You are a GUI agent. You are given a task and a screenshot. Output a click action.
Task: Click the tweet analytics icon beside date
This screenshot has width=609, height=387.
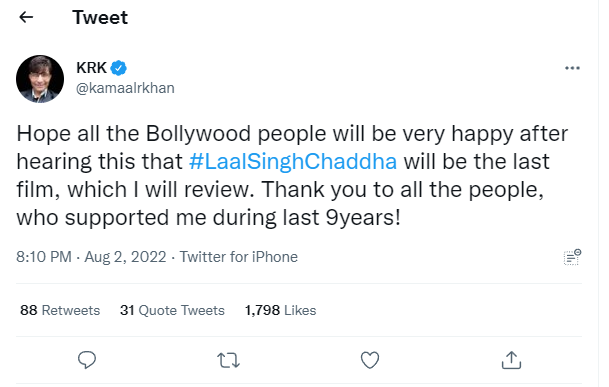click(x=572, y=257)
